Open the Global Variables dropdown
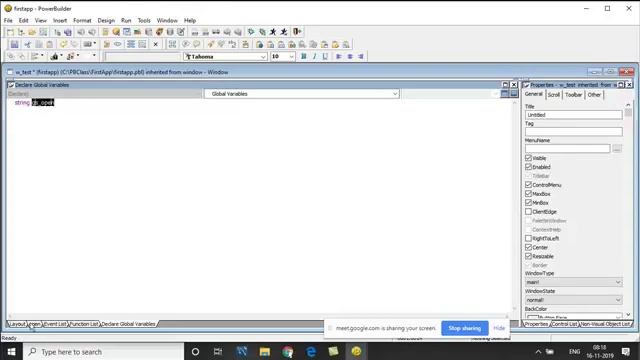The image size is (640, 360). click(302, 94)
